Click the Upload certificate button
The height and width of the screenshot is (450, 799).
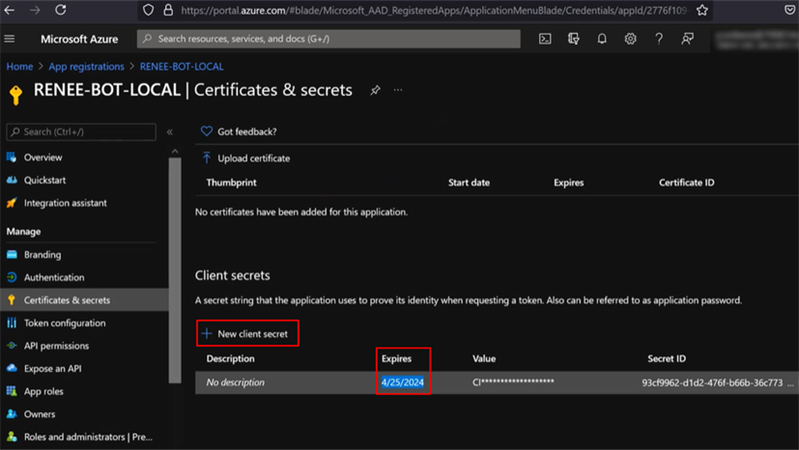[246, 158]
